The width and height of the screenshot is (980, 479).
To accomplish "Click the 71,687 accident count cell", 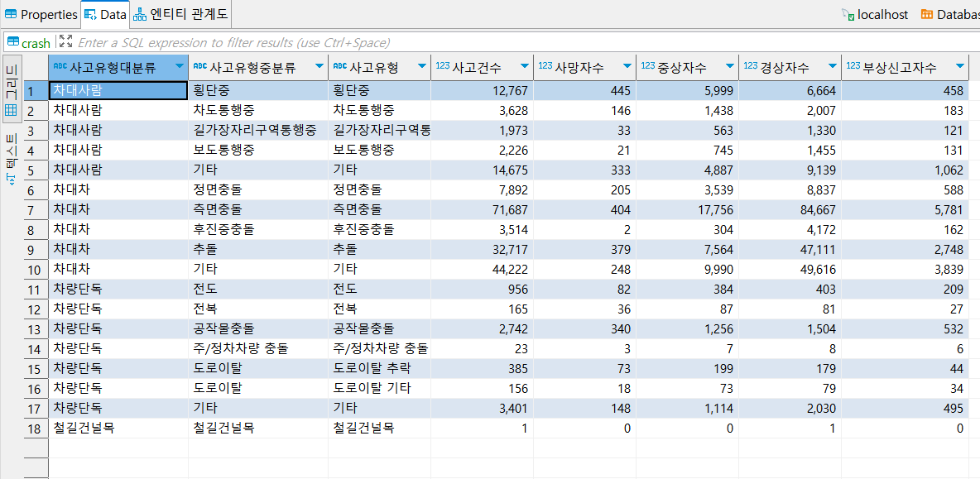I will pos(482,210).
